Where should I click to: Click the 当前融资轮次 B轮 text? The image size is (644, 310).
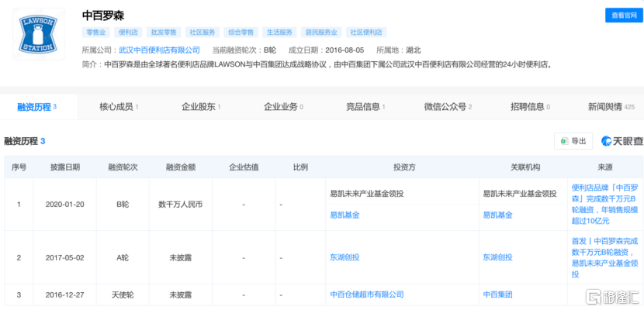[244, 50]
